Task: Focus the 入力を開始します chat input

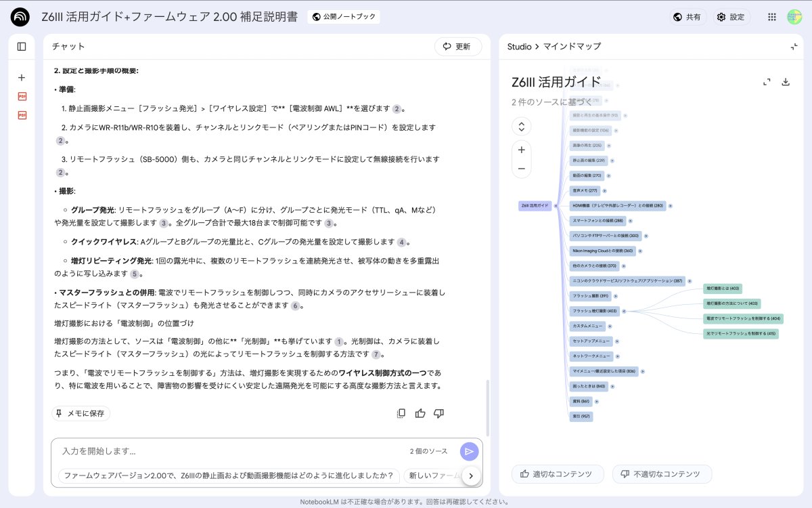Action: click(x=230, y=451)
